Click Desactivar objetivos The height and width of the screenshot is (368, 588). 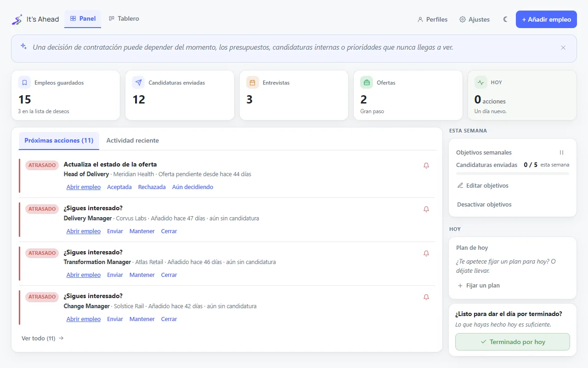click(x=484, y=205)
